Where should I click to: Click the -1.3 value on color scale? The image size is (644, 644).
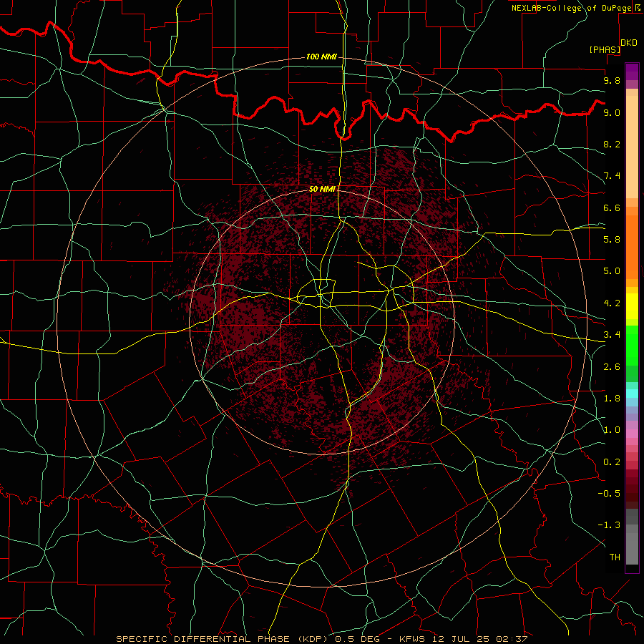[609, 525]
